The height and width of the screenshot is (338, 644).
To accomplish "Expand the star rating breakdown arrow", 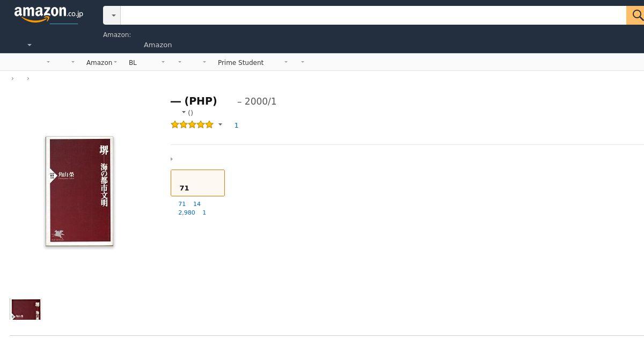I will coord(220,125).
